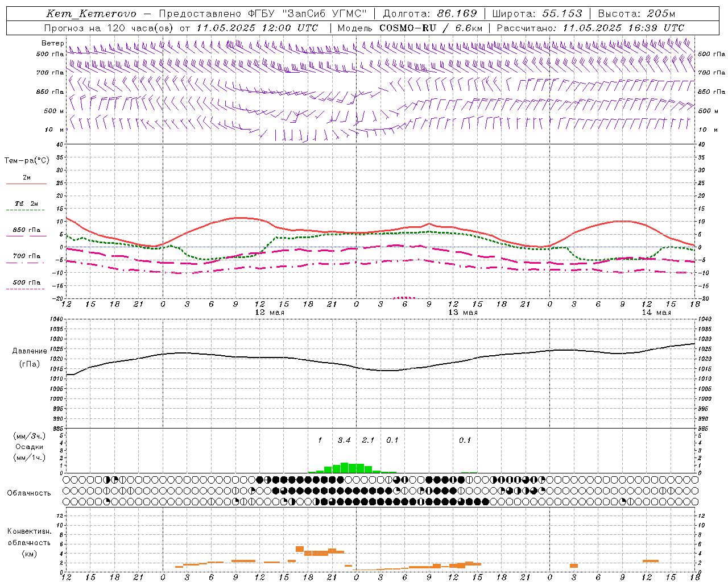Click the station name Kem_Kemerovo in the header
The height and width of the screenshot is (582, 728).
click(91, 14)
